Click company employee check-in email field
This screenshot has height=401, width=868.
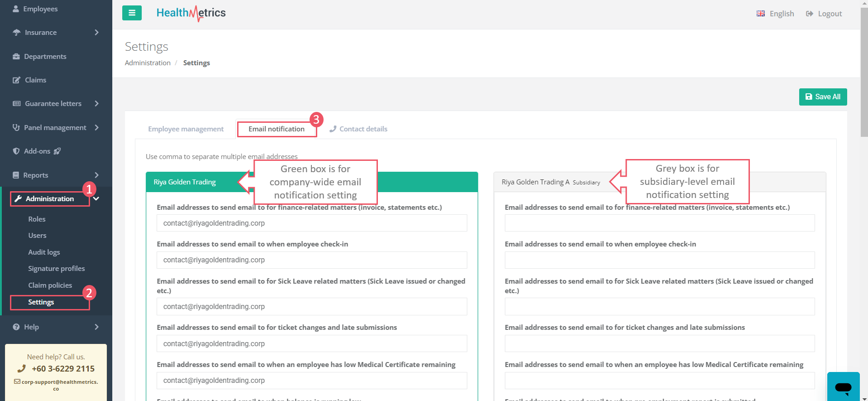point(312,260)
